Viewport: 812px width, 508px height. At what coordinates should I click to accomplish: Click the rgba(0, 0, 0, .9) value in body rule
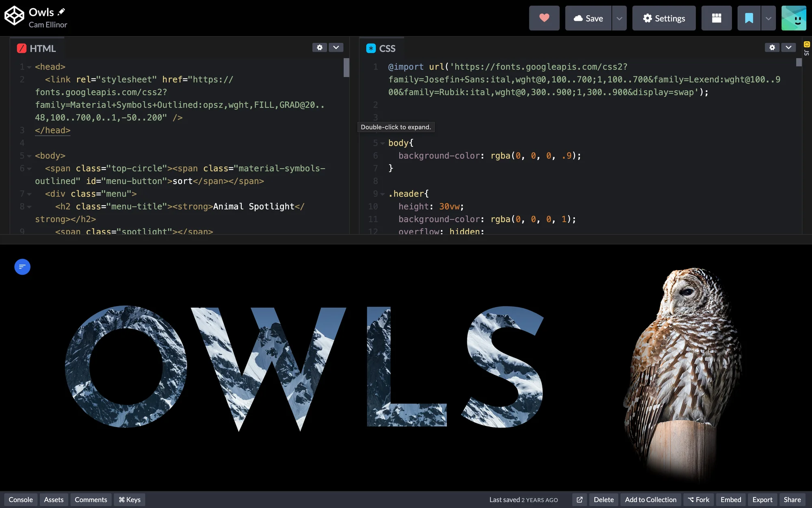pyautogui.click(x=533, y=156)
